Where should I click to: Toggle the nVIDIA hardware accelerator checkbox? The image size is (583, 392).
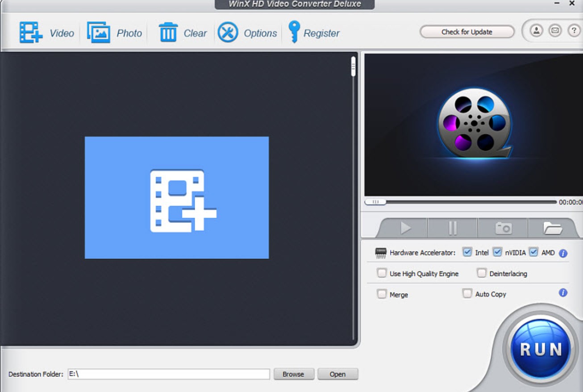click(x=497, y=252)
